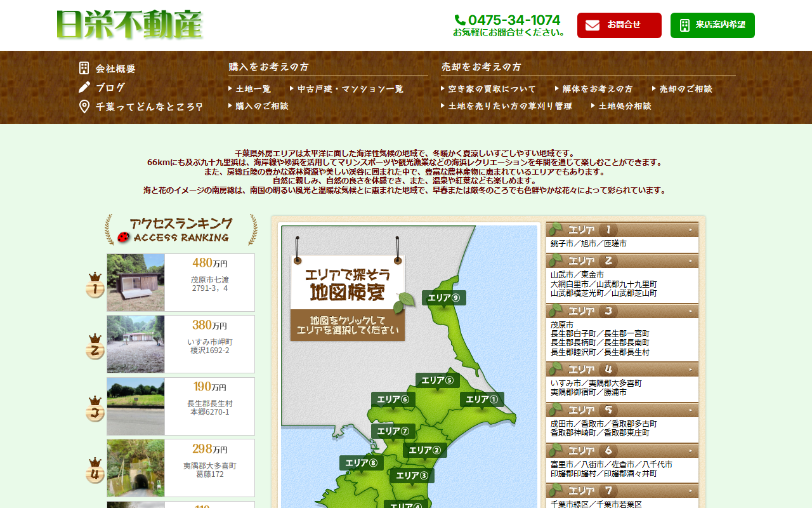The image size is (812, 508).
Task: Select the エリア⑦ marker on the map
Action: click(393, 431)
